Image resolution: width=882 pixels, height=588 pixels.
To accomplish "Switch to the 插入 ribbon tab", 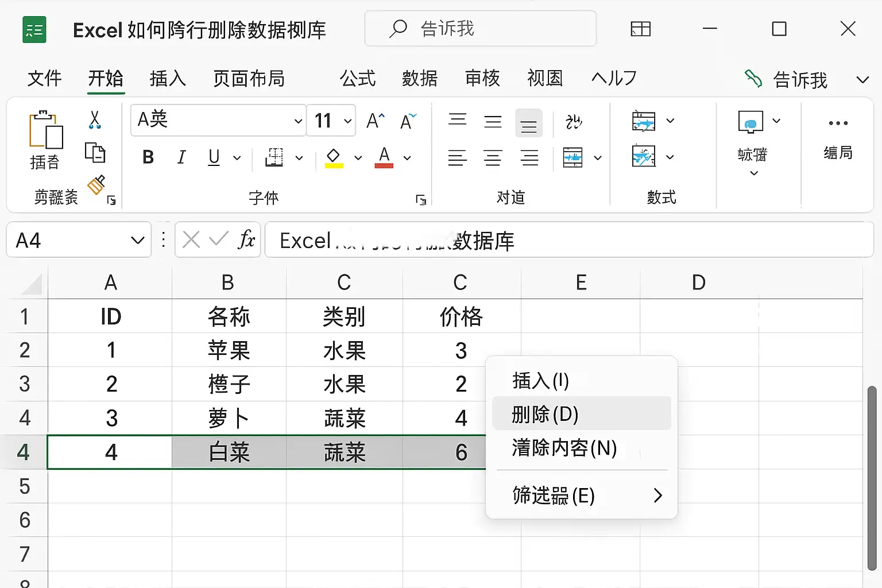I will [168, 78].
